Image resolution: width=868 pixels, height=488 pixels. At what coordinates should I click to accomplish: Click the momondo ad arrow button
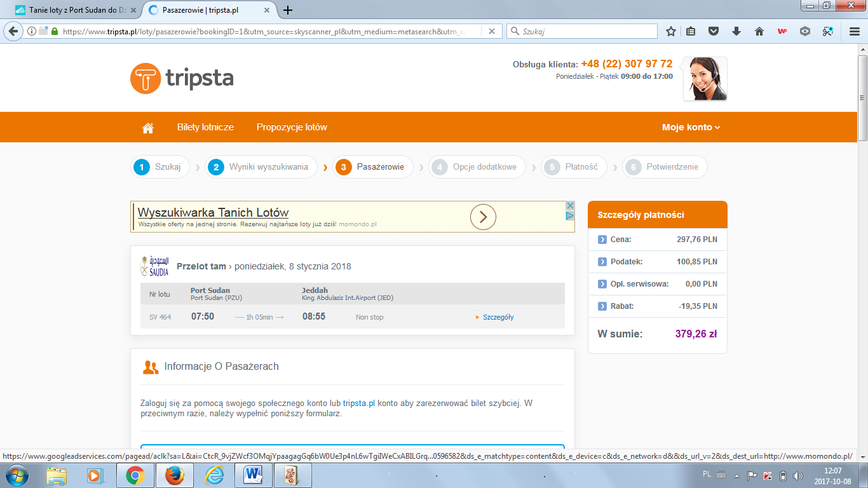(x=483, y=217)
